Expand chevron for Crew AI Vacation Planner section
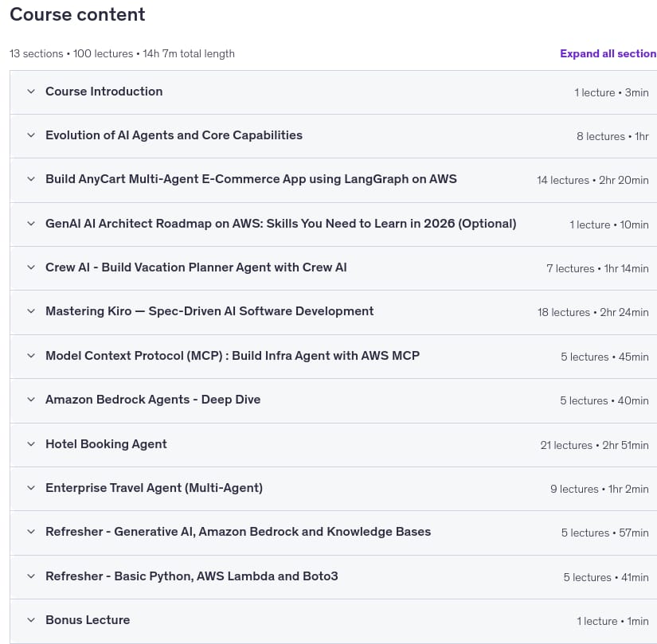 (x=31, y=267)
